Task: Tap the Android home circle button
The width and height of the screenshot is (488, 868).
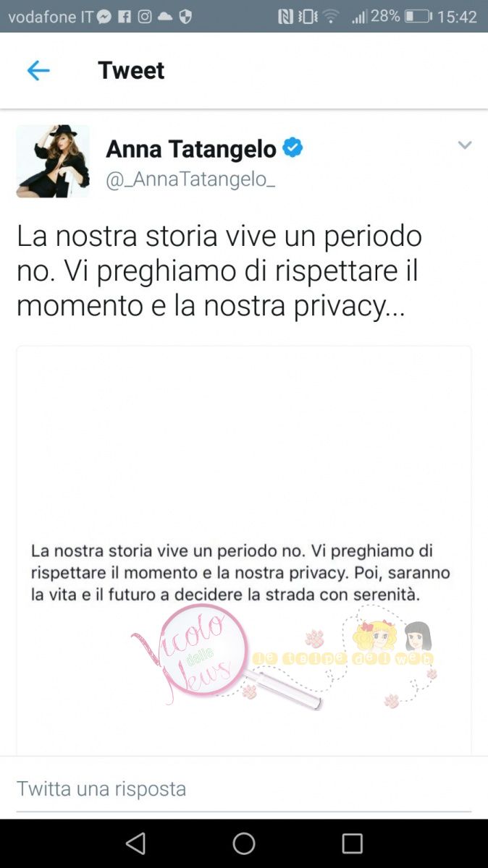Action: (244, 843)
